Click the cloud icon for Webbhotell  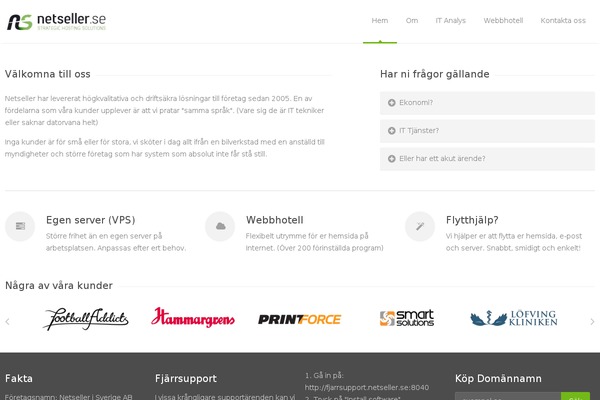(220, 226)
